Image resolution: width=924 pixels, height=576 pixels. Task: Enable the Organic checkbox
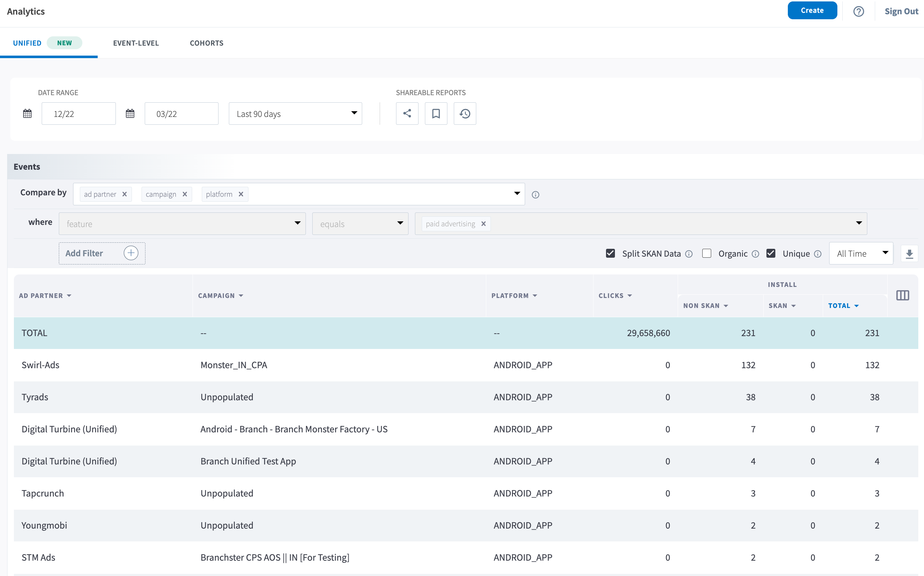(x=707, y=253)
